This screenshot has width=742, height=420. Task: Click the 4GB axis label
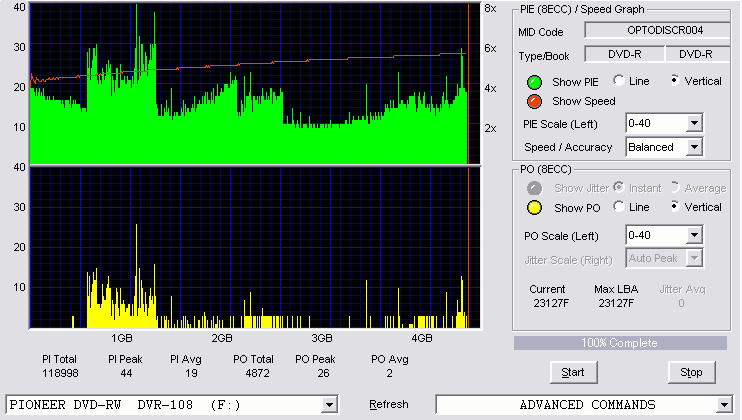(x=422, y=338)
